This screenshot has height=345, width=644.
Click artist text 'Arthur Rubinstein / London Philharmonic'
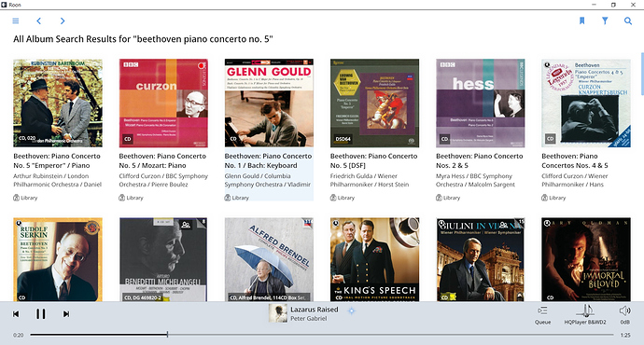click(58, 180)
